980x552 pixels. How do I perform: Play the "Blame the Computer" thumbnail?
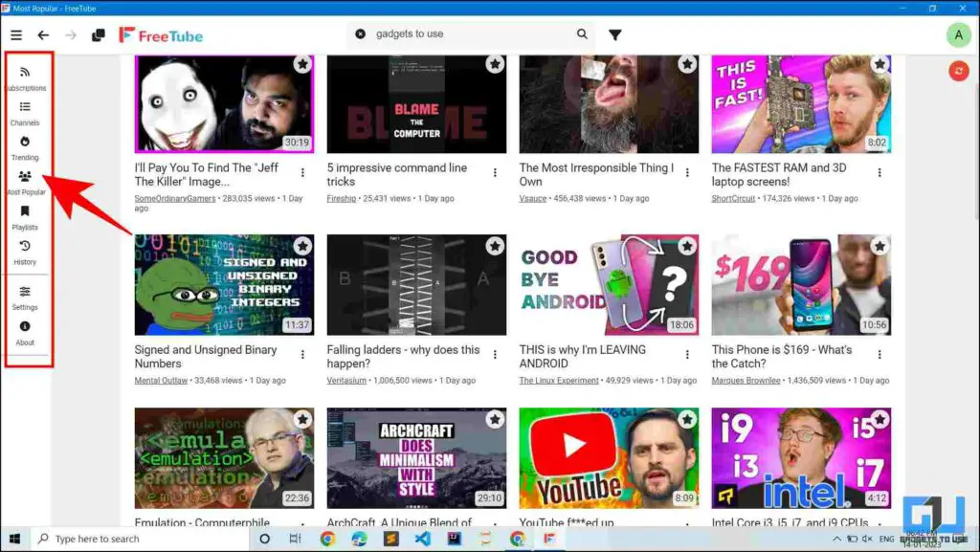click(x=417, y=103)
